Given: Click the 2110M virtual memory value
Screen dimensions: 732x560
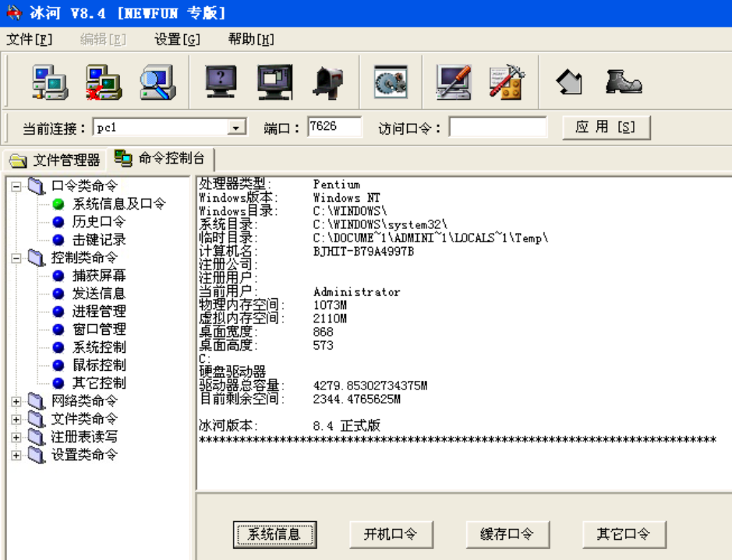Looking at the screenshot, I should tap(330, 319).
